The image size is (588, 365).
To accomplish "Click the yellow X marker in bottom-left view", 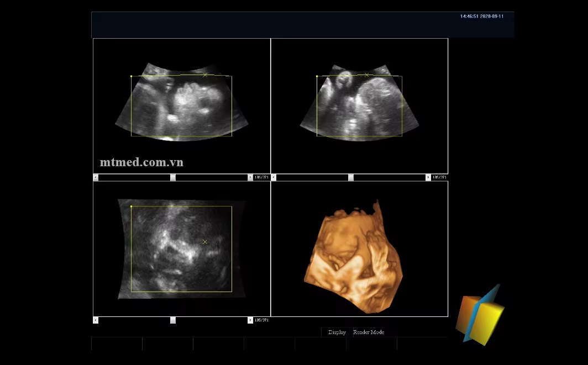I will tap(204, 242).
